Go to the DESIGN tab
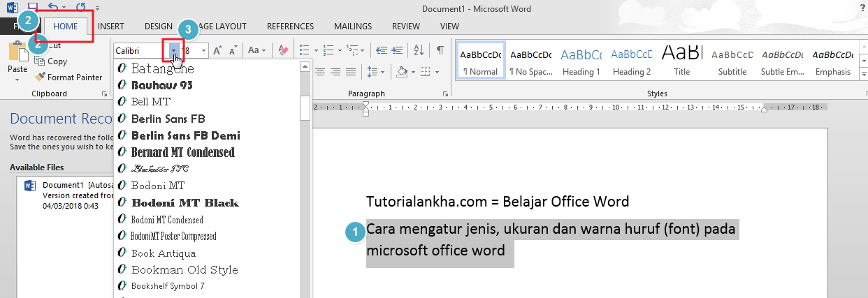Viewport: 868px width, 298px height. tap(159, 27)
